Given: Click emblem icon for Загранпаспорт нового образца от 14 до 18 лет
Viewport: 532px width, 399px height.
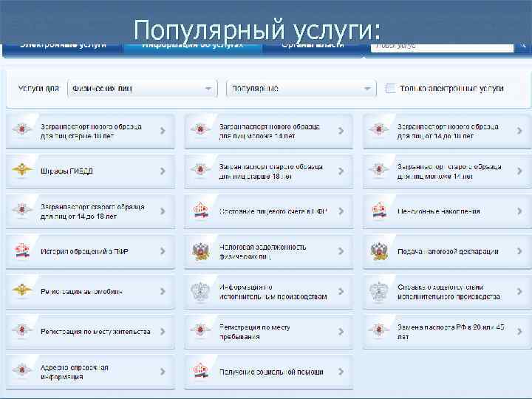Looking at the screenshot, I should coord(378,129).
